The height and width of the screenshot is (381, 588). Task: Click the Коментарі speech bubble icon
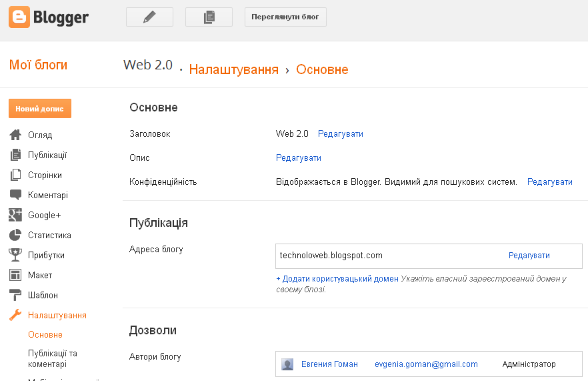[15, 195]
